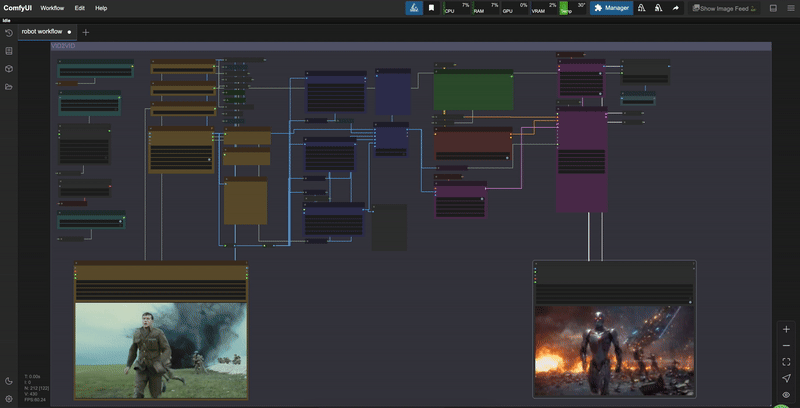800x408 pixels.
Task: Open the Manager button
Action: pos(612,8)
